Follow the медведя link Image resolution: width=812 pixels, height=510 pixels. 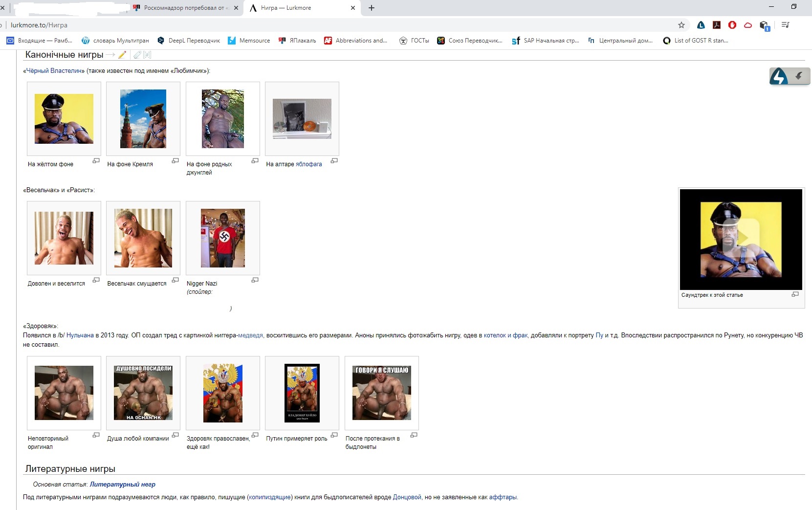250,335
